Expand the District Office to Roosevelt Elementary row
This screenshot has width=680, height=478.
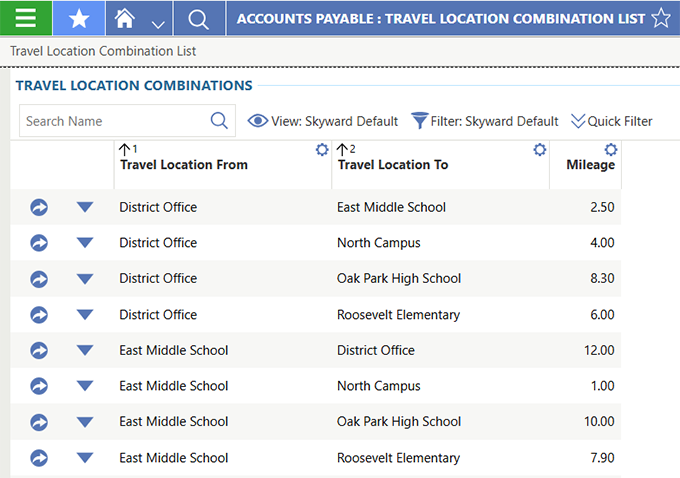pos(84,315)
